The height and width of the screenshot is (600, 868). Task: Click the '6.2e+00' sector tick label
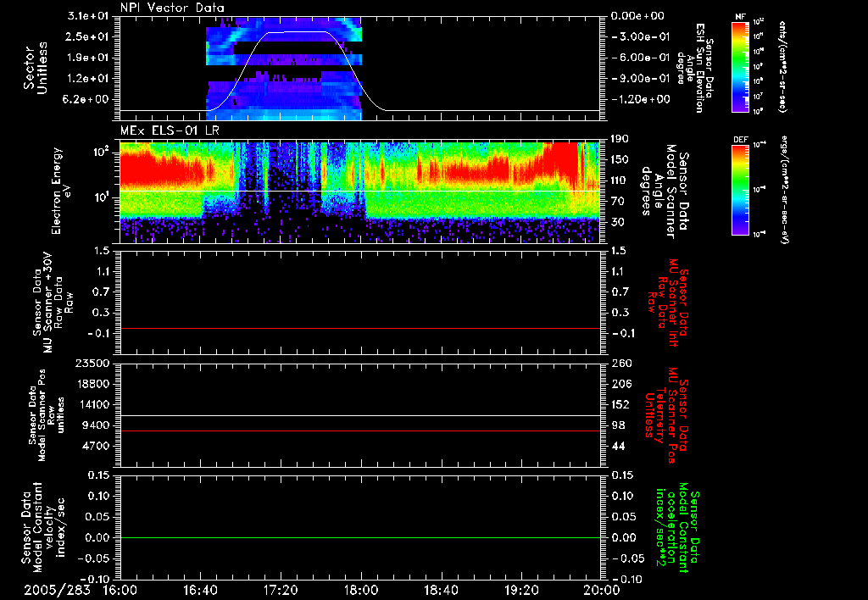(x=87, y=100)
